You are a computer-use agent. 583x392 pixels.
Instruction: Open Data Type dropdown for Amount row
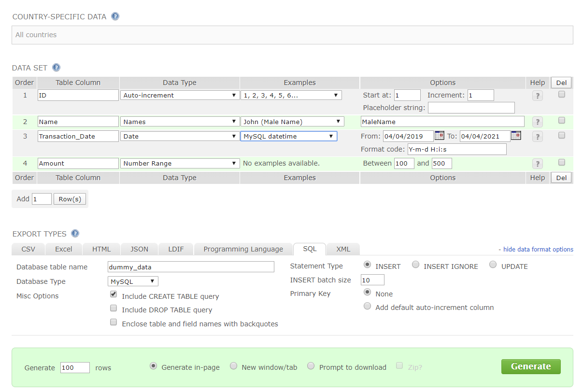180,164
